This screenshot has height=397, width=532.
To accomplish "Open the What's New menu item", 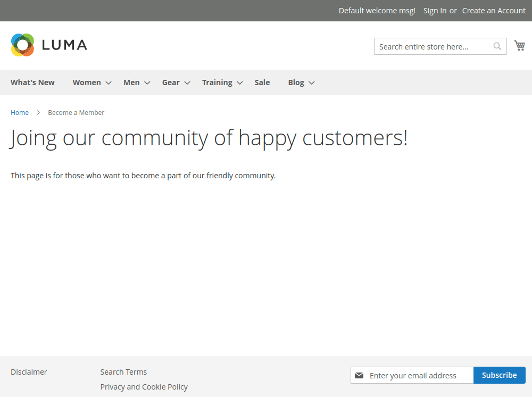I will 32,82.
